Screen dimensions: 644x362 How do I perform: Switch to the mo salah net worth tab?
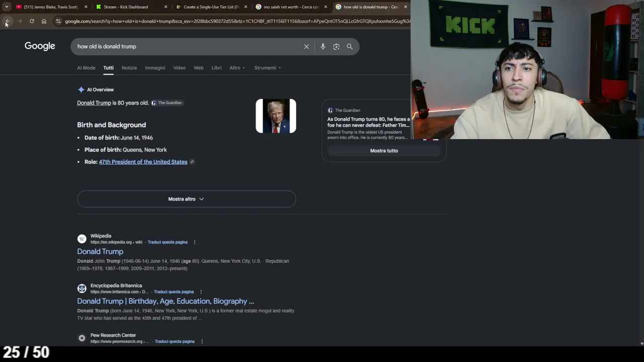[291, 7]
